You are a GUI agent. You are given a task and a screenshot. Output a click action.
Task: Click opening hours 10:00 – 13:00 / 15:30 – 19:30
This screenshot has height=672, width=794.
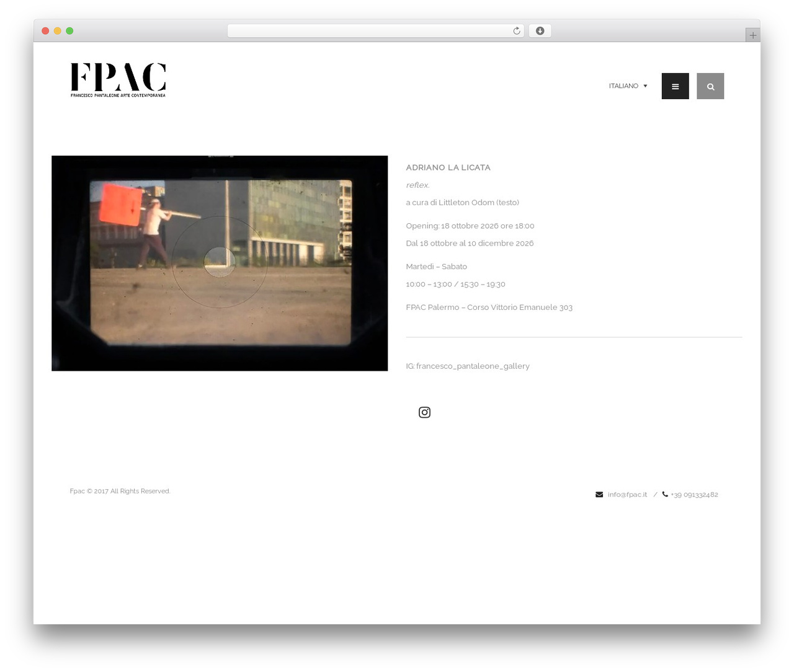(455, 284)
